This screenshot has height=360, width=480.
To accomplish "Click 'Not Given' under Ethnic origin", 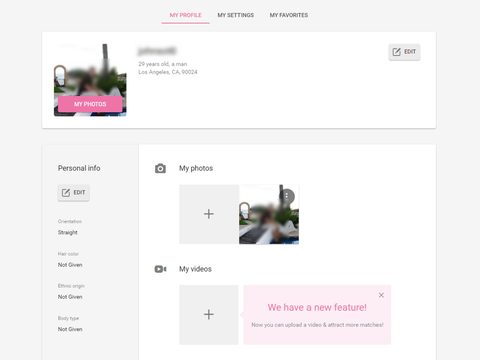I will point(70,297).
